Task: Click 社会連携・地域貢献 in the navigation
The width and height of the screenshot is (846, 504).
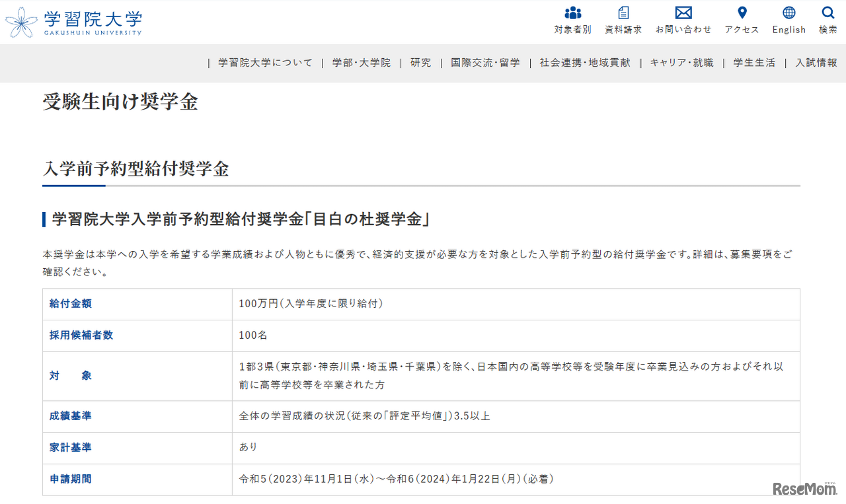Action: [x=584, y=63]
